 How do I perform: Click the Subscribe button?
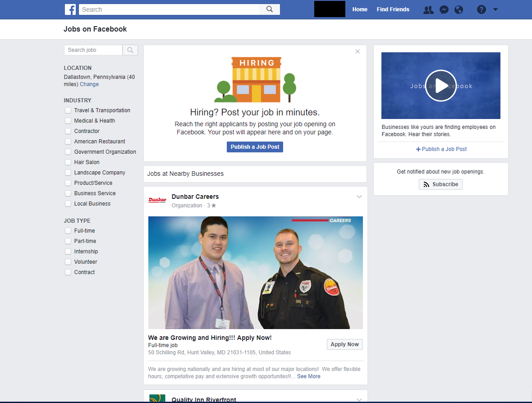click(x=440, y=184)
